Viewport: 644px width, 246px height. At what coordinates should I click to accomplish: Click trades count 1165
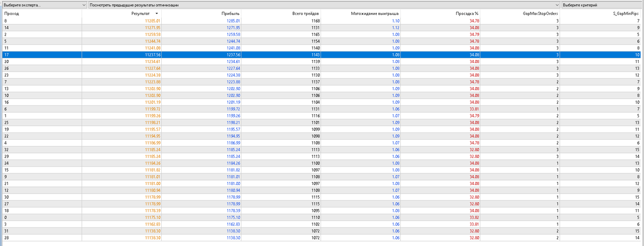[x=315, y=34]
